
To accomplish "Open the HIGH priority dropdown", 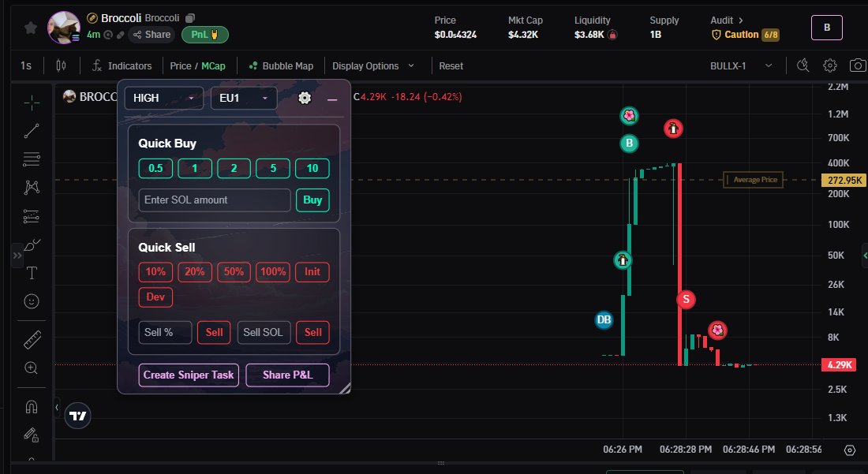I will pyautogui.click(x=164, y=98).
